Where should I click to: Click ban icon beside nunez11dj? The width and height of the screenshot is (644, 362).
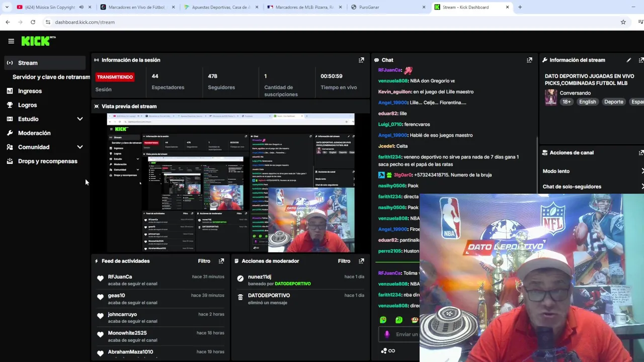tap(240, 279)
